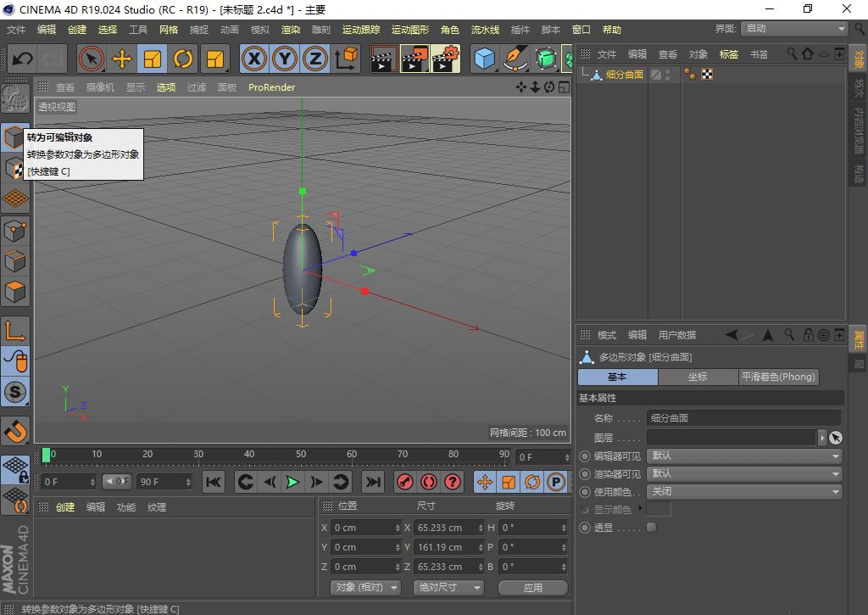
Task: Open Render Settings gear clapperboard icon
Action: click(x=446, y=59)
